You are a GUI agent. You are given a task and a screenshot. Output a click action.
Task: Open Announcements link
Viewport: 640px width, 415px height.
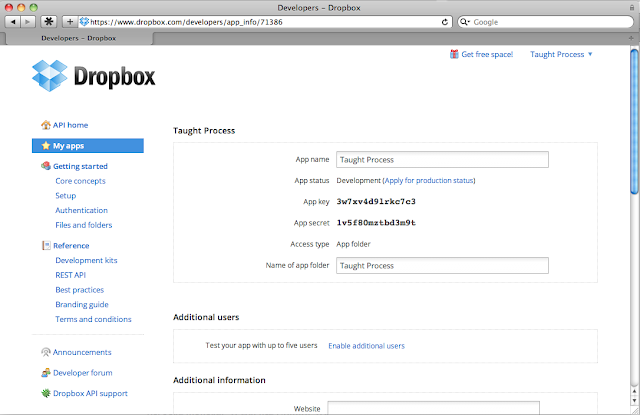pos(82,352)
